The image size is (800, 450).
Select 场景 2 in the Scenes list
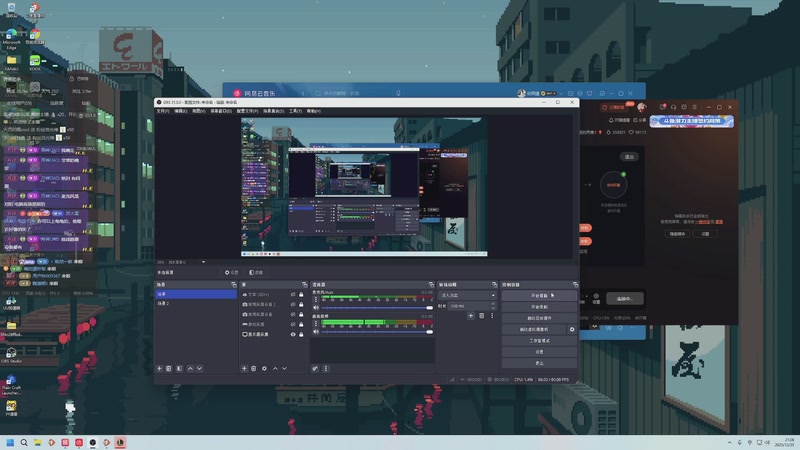pos(196,304)
